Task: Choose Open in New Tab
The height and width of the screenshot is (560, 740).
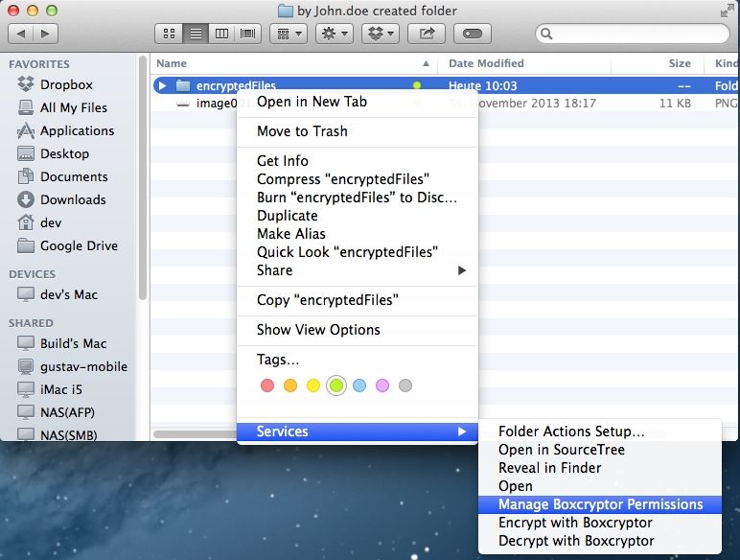Action: click(x=358, y=102)
